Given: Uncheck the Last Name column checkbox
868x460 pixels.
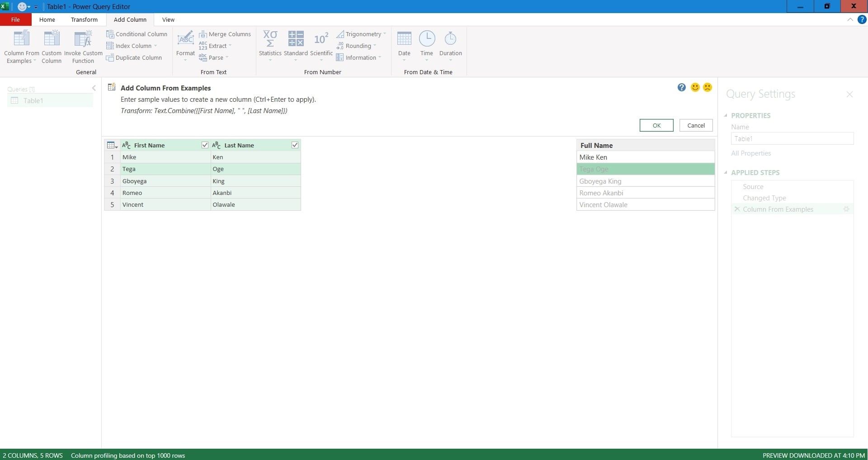Looking at the screenshot, I should [x=295, y=145].
